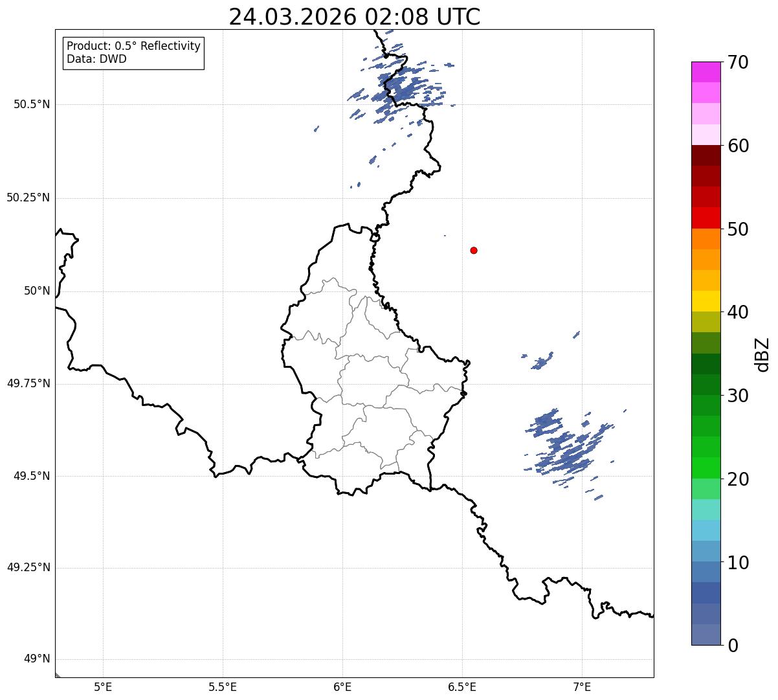
Task: Click the 60 tick on colorbar
Action: tap(739, 146)
